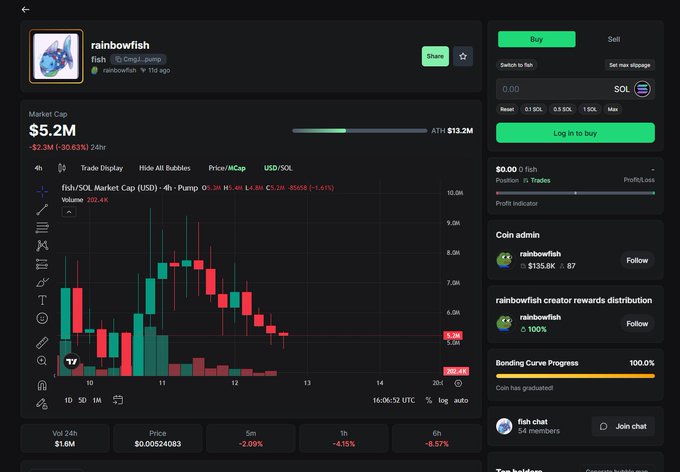Select the Sell tab
Viewport: 680px width, 472px height.
pyautogui.click(x=614, y=39)
